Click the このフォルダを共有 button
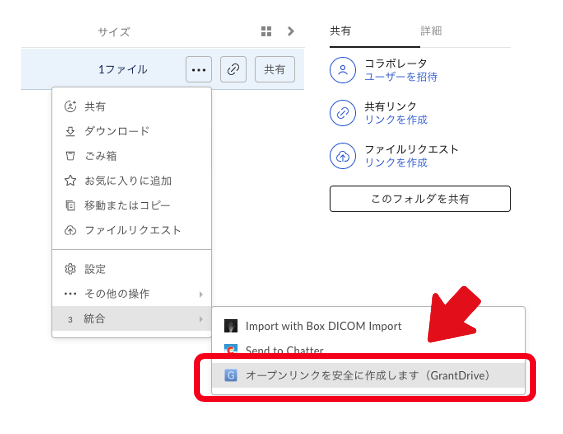 coord(420,199)
